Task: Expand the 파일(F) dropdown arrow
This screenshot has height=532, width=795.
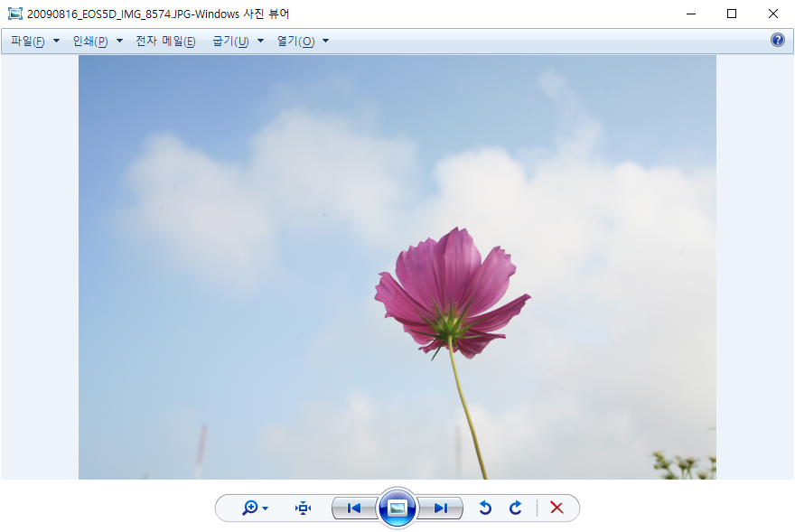Action: [x=56, y=41]
